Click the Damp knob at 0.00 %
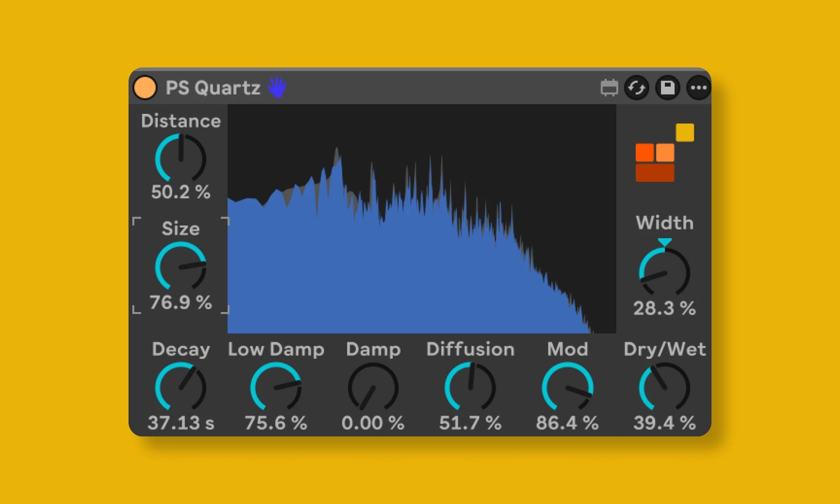Viewport: 840px width, 504px height. click(x=373, y=387)
